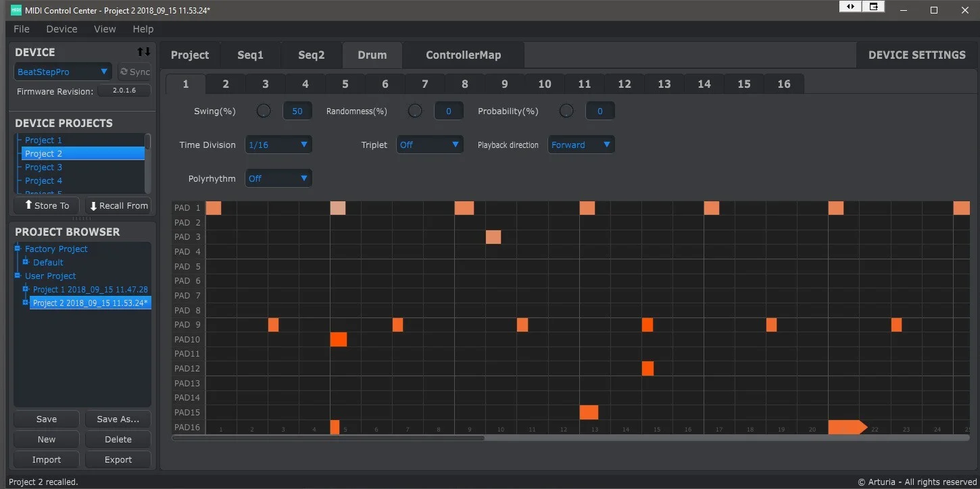Click the Store To upload arrow
Screen dimensions: 980x489
pyautogui.click(x=28, y=205)
